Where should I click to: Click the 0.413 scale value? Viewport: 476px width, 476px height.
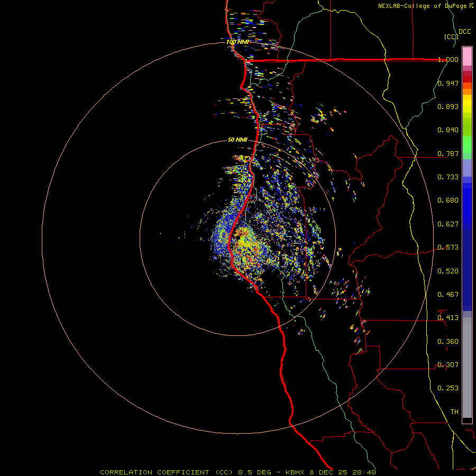point(448,317)
